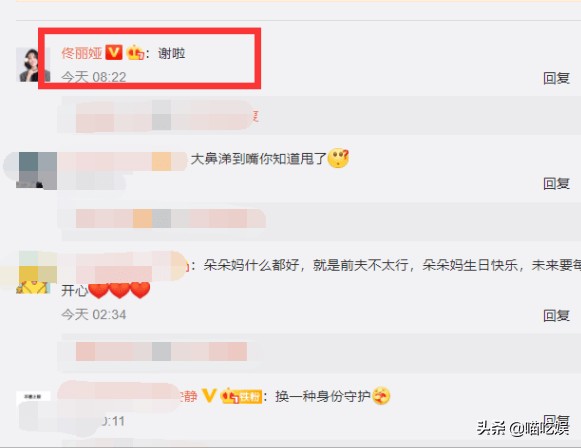Open the blurred avatar of 大鼻涕 commenter

36,170
